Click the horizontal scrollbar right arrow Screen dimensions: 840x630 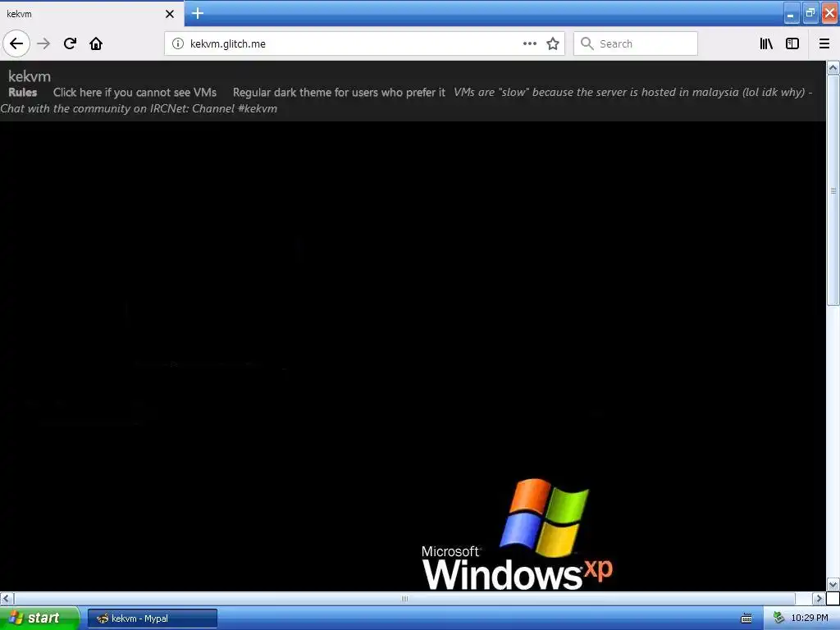pos(819,598)
